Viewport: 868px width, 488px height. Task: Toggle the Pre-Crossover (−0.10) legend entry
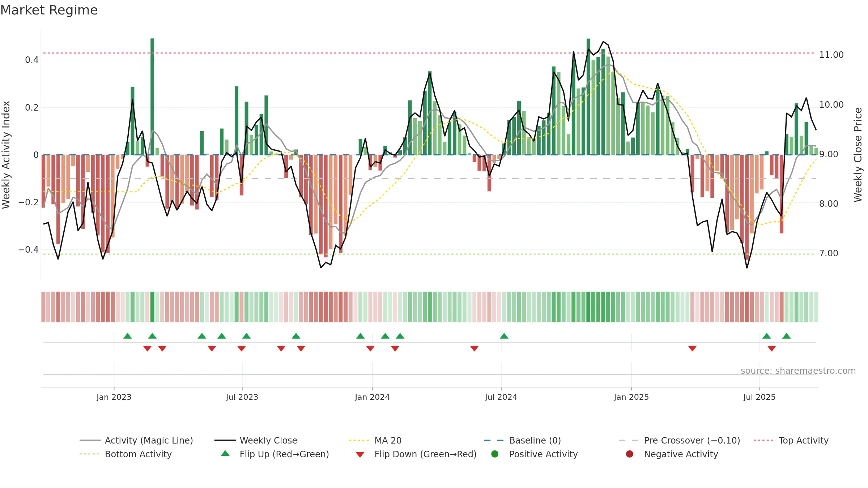(x=679, y=440)
